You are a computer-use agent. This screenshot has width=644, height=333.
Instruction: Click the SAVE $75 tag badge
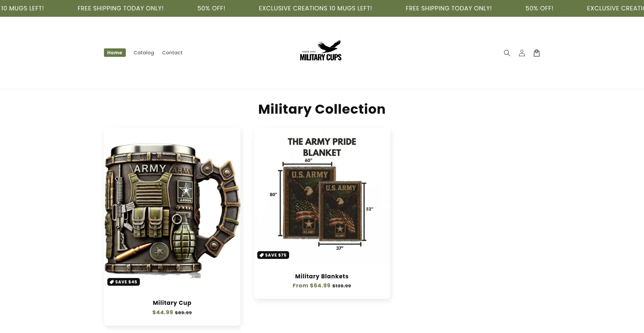273,255
